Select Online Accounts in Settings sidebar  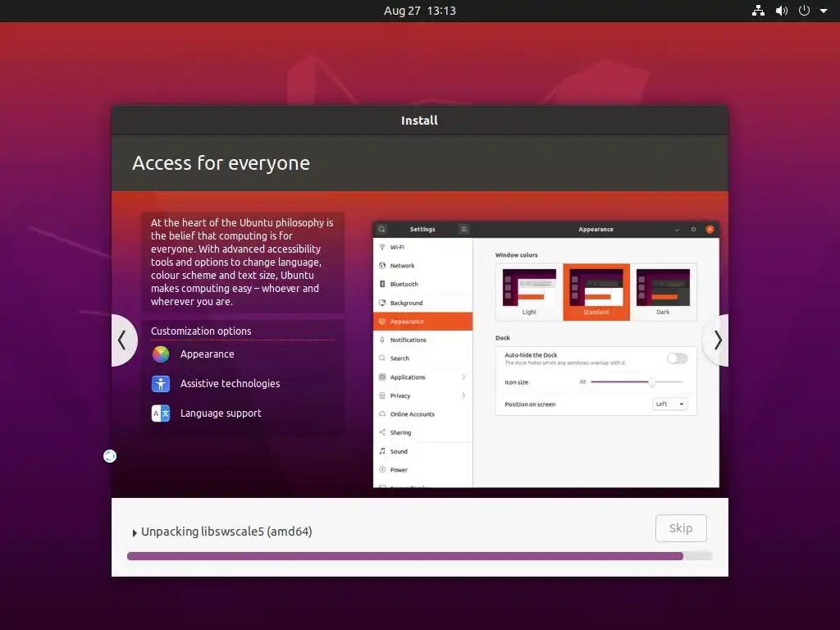pos(422,414)
